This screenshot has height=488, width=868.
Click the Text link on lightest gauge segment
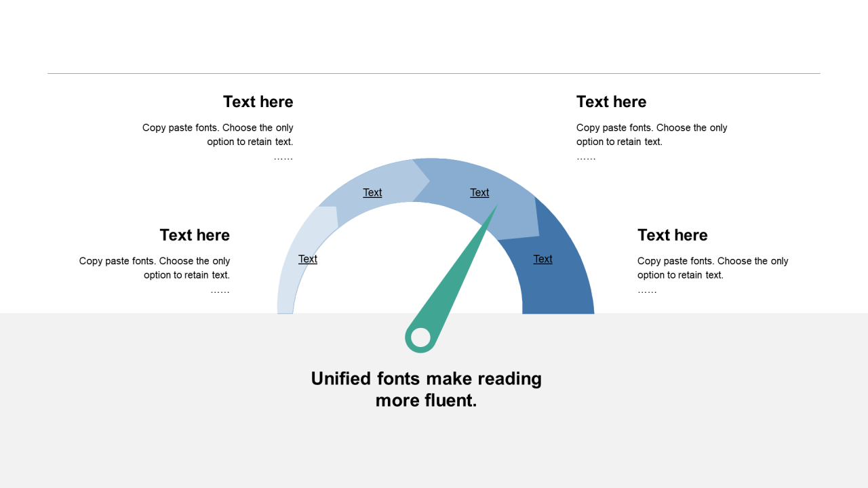[x=307, y=259]
